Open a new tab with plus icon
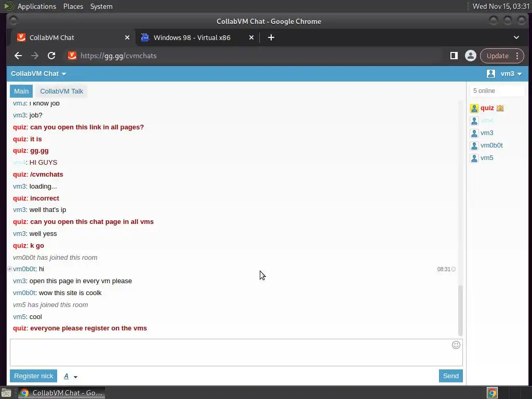This screenshot has height=399, width=532. (271, 37)
